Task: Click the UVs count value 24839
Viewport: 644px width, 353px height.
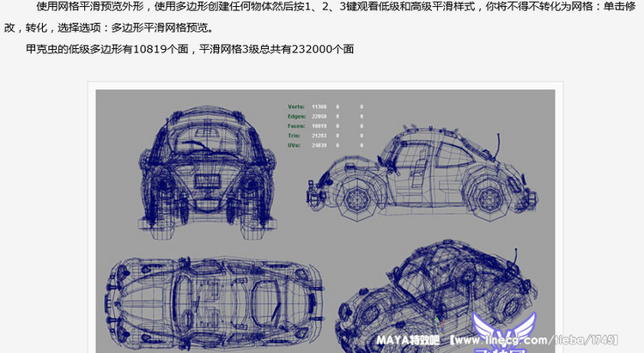Action: (x=319, y=145)
